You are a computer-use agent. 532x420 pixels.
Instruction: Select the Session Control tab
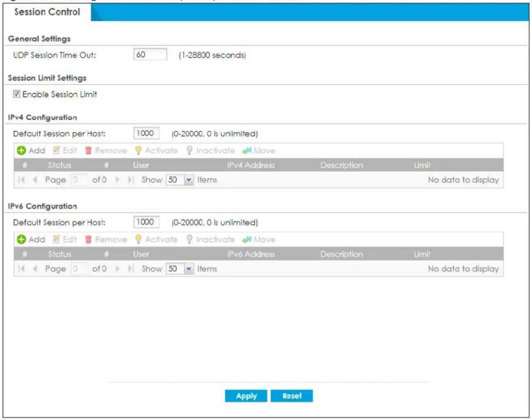tap(47, 12)
